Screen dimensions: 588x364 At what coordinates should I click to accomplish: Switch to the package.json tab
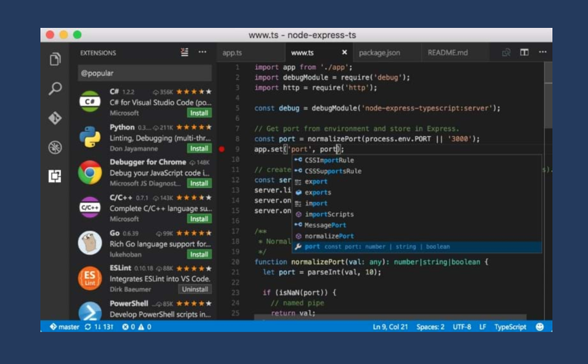[x=379, y=53]
